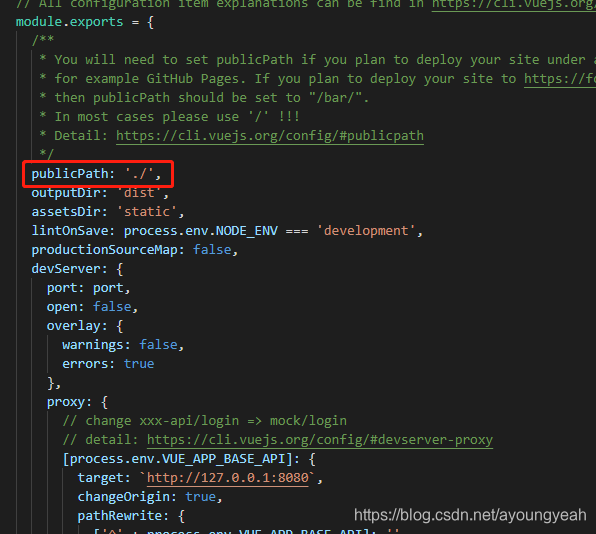Click the changeOrigin true value

(x=200, y=497)
